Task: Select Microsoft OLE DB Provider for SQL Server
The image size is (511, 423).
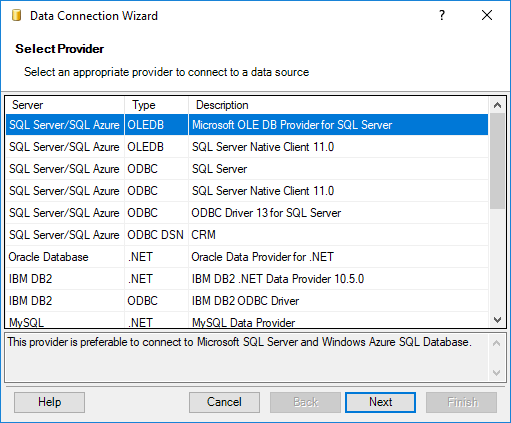Action: pyautogui.click(x=247, y=125)
